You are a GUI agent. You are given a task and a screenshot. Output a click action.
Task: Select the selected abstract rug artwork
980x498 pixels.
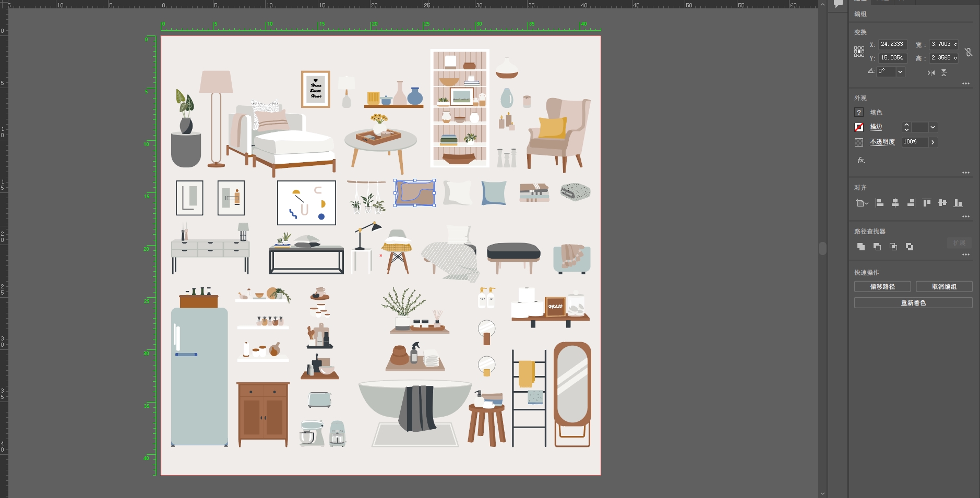tap(415, 193)
